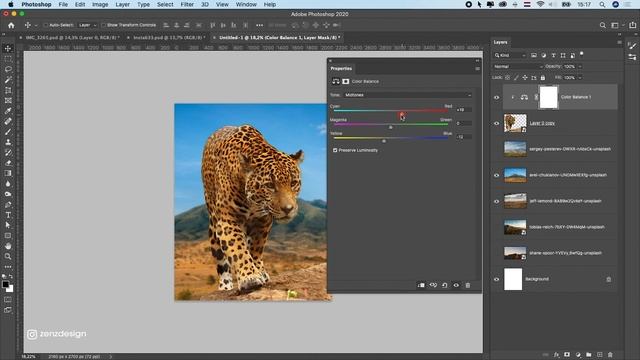This screenshot has width=640, height=360.
Task: Switch to the Untitled-1 document tab
Action: (280, 37)
